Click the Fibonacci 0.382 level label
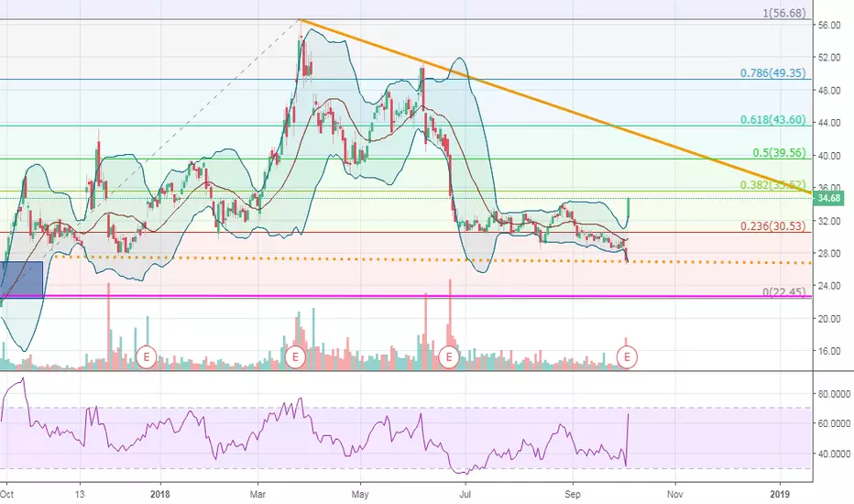The image size is (854, 504). (772, 185)
